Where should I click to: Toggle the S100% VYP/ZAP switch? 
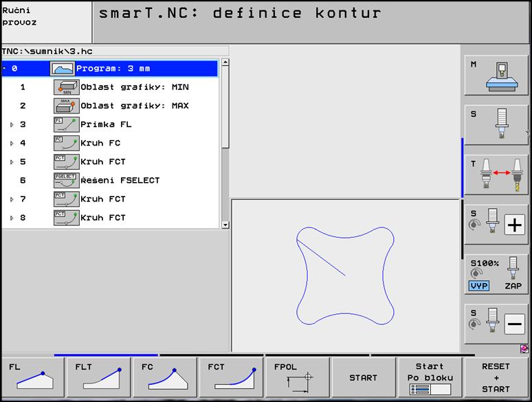pos(496,274)
